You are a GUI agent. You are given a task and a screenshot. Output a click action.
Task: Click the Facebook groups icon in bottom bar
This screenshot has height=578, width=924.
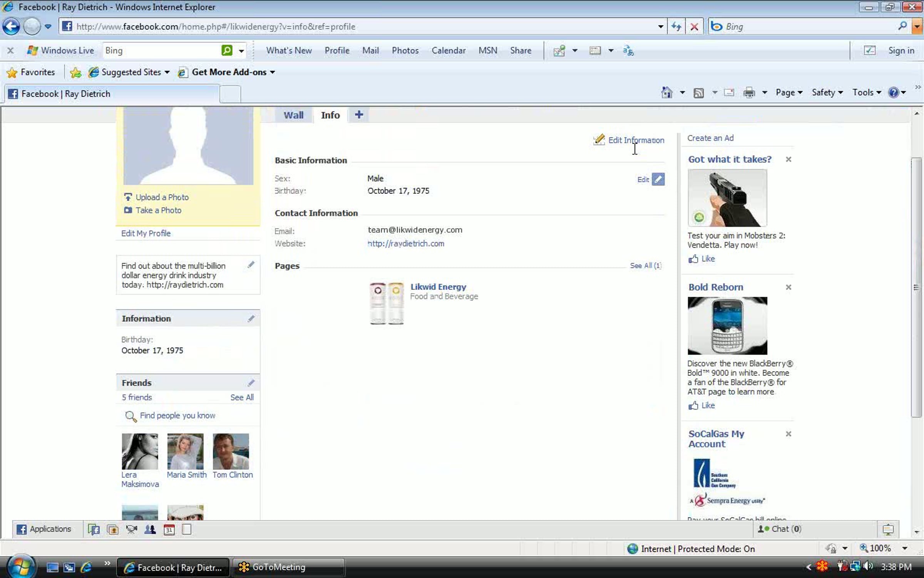(x=150, y=529)
